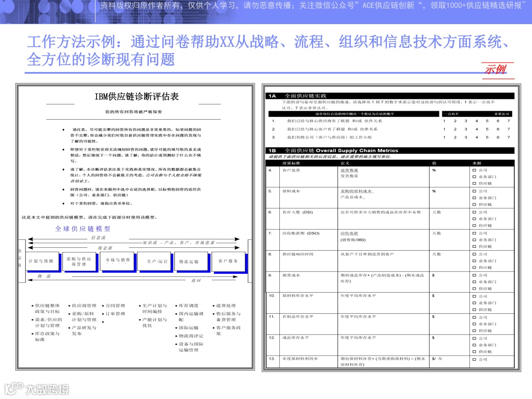Click the IBM供应链诊断评估表 title

click(x=137, y=97)
